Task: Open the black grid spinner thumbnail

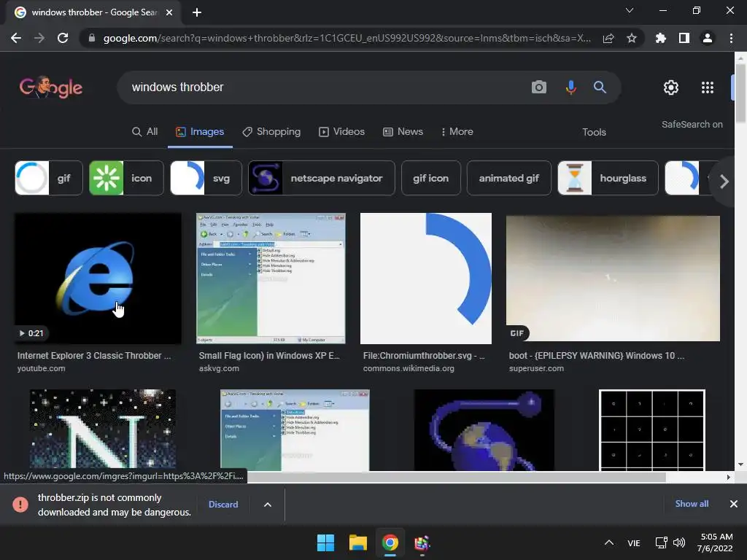Action: click(x=651, y=429)
